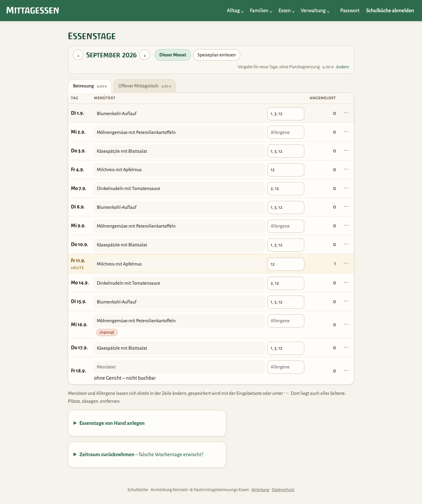Open the Familien dropdown menu
Screen dimensions: 422x504
261,11
